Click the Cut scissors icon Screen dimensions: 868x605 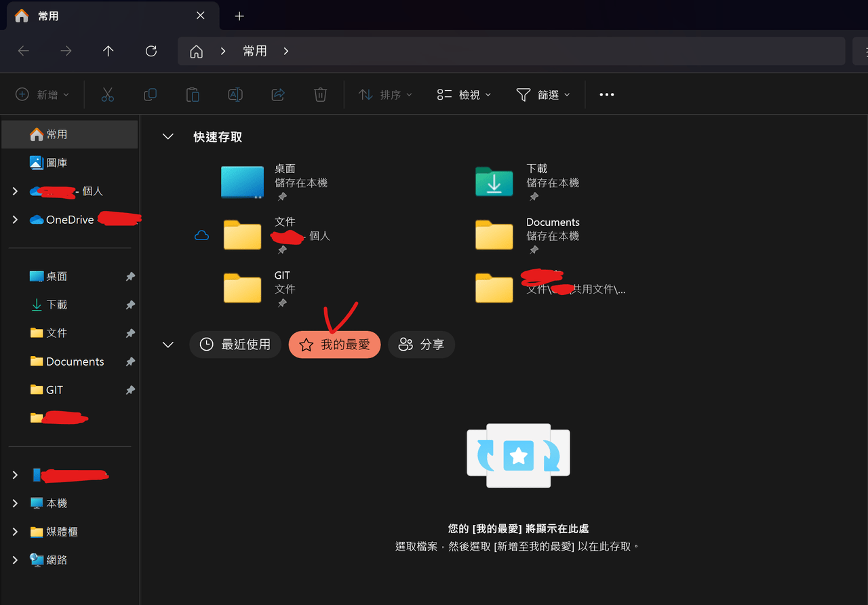(108, 95)
